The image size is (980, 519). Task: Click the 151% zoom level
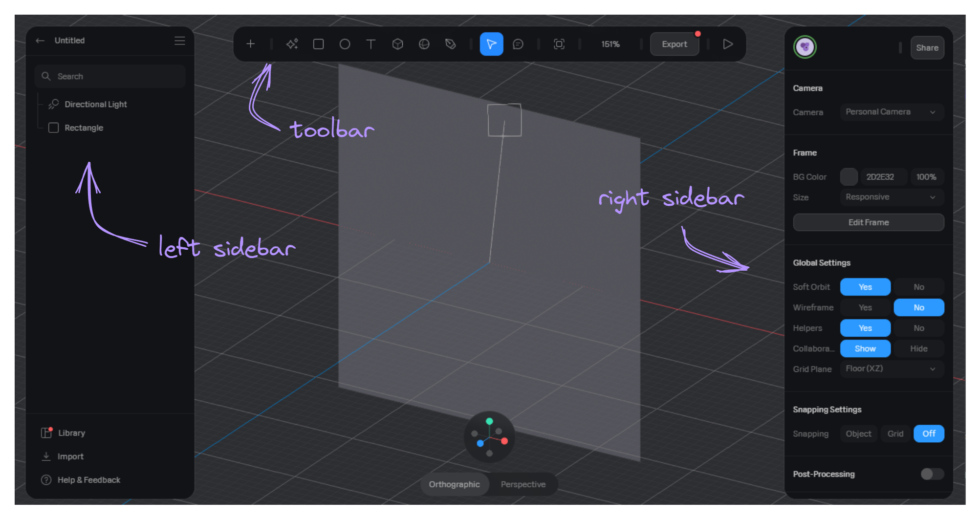610,44
